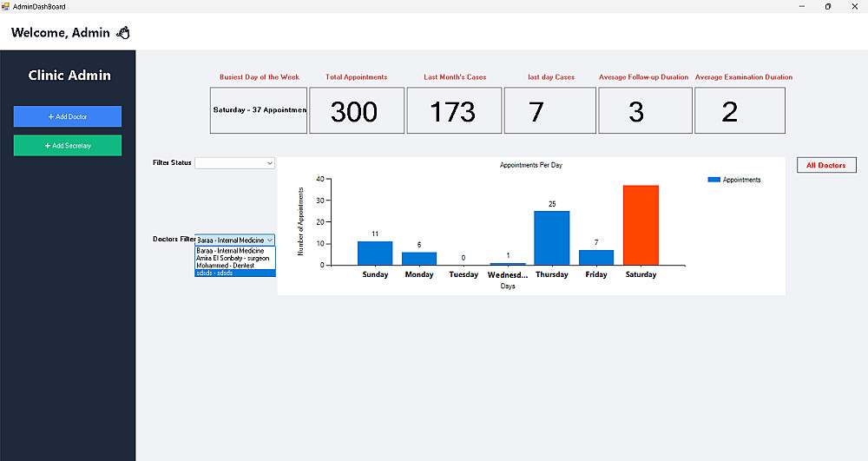Click the AdminDashBoard app icon in title bar

5,6
